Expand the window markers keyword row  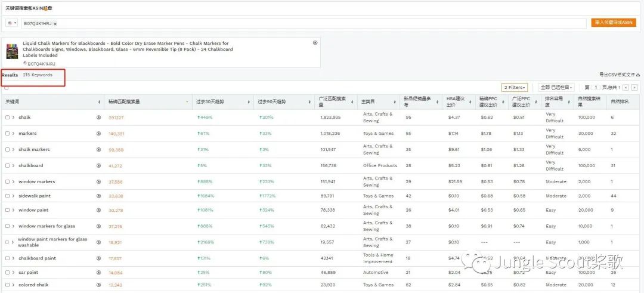pyautogui.click(x=13, y=182)
